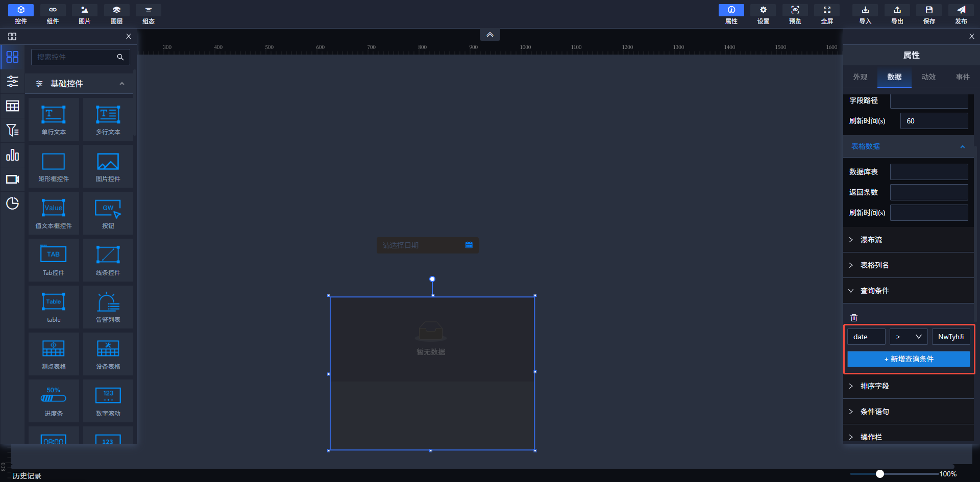Click the Save (保存) toolbar icon
980x482 pixels.
(x=929, y=14)
